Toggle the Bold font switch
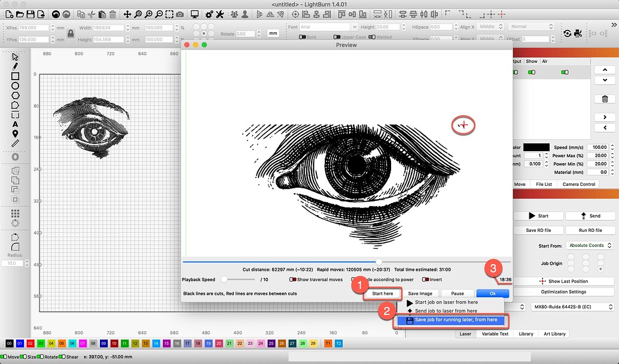The width and height of the screenshot is (619, 364). tap(303, 37)
